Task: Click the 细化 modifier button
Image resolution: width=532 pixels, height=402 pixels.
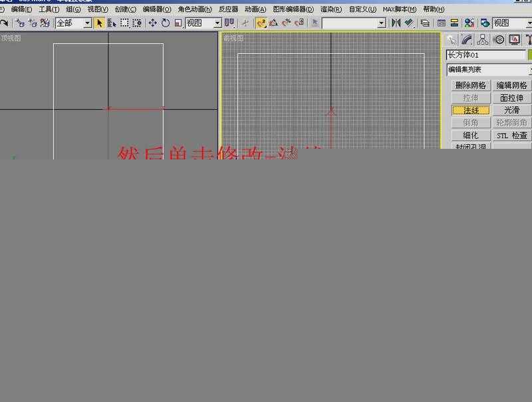Action: 471,136
